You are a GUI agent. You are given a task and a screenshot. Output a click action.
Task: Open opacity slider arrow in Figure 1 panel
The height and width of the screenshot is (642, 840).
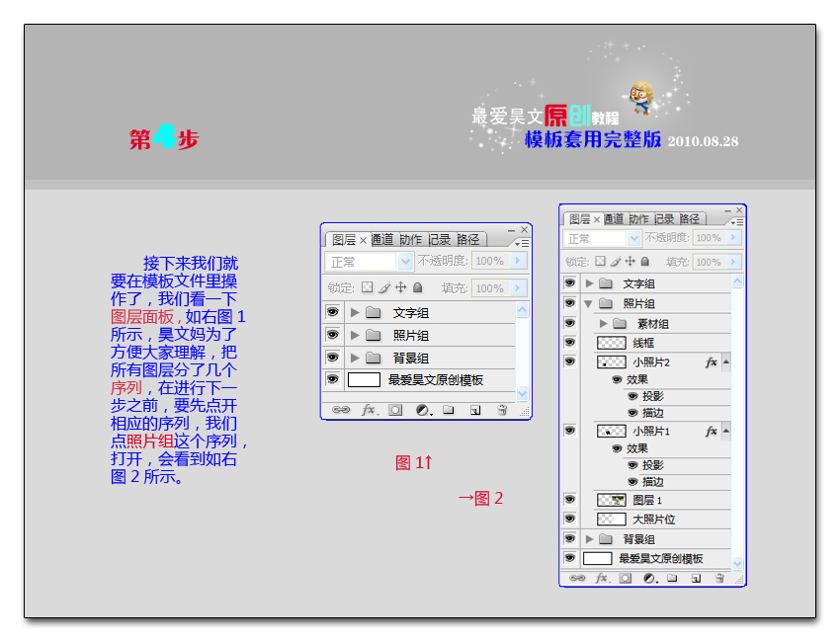518,260
